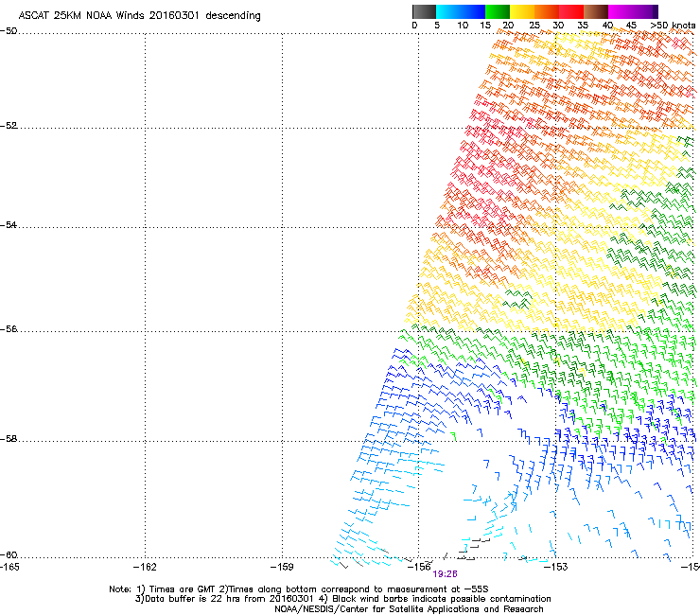Click the gray 0-5 knots segment of the color bar
700x615 pixels.
pyautogui.click(x=424, y=11)
